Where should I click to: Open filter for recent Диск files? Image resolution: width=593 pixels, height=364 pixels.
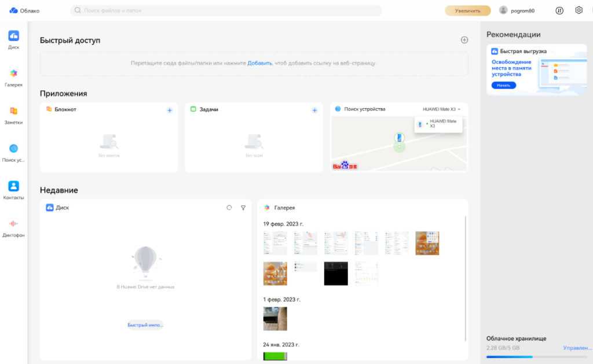click(x=243, y=208)
